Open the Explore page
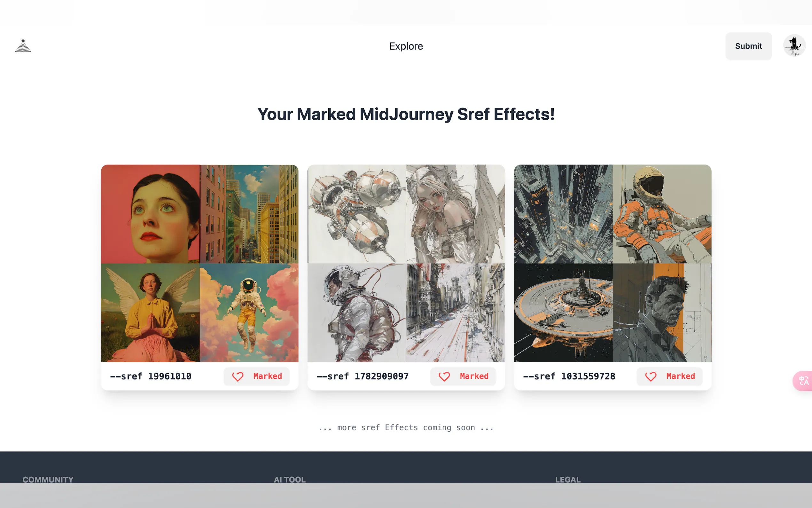The width and height of the screenshot is (812, 508). [x=406, y=46]
